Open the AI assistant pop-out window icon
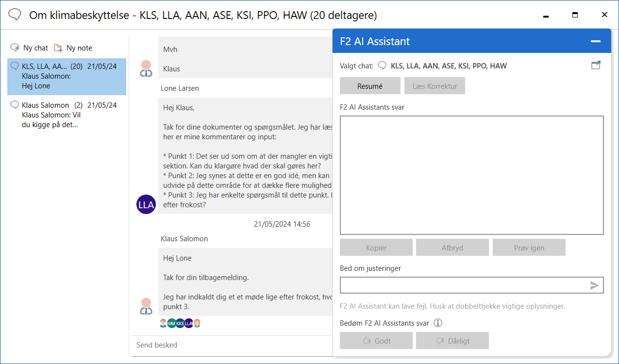Screen dimensions: 619x364 point(596,66)
